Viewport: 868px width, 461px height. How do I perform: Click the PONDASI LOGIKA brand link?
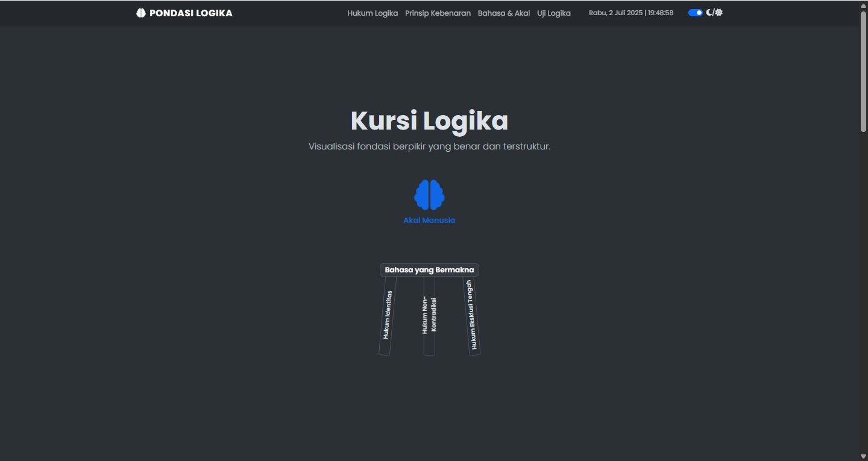coord(184,13)
